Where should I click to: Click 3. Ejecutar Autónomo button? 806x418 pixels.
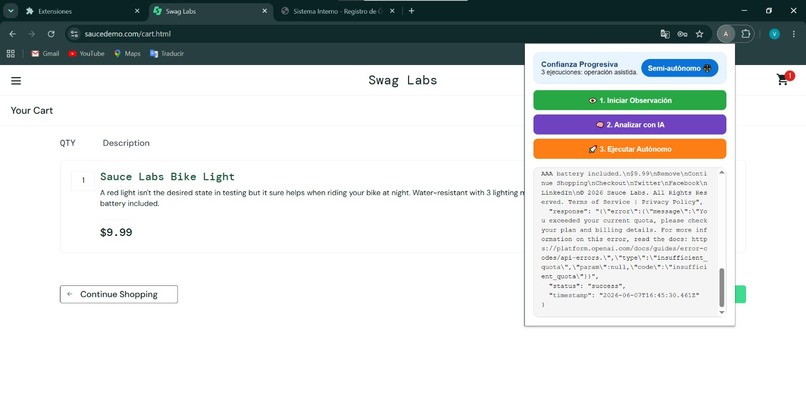(x=630, y=149)
